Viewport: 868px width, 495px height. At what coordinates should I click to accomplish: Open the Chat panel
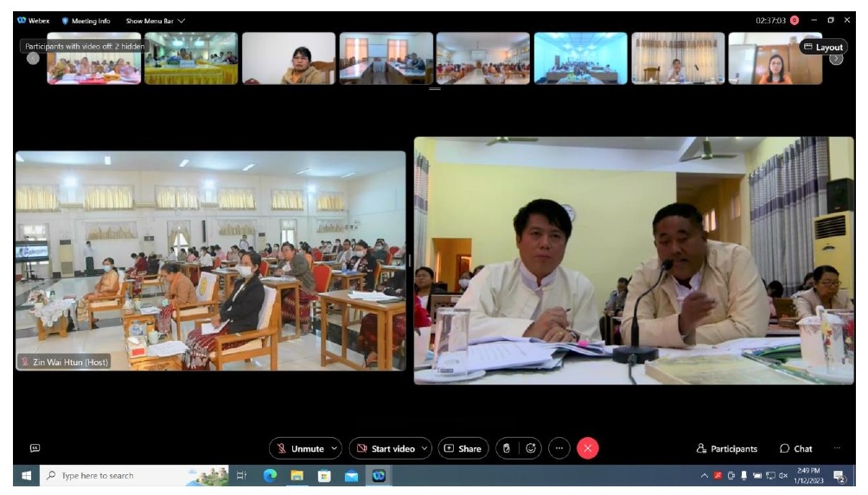pos(796,448)
